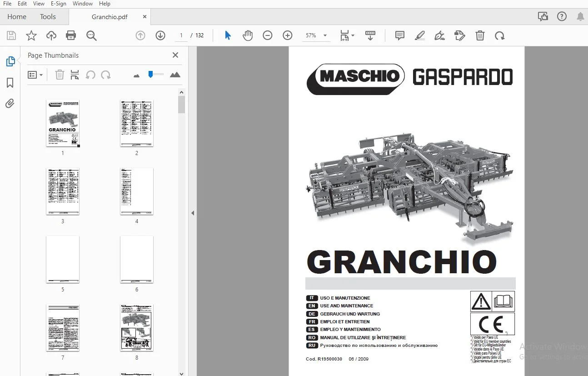This screenshot has width=588, height=376.
Task: Select the Highlight text tool
Action: point(420,35)
